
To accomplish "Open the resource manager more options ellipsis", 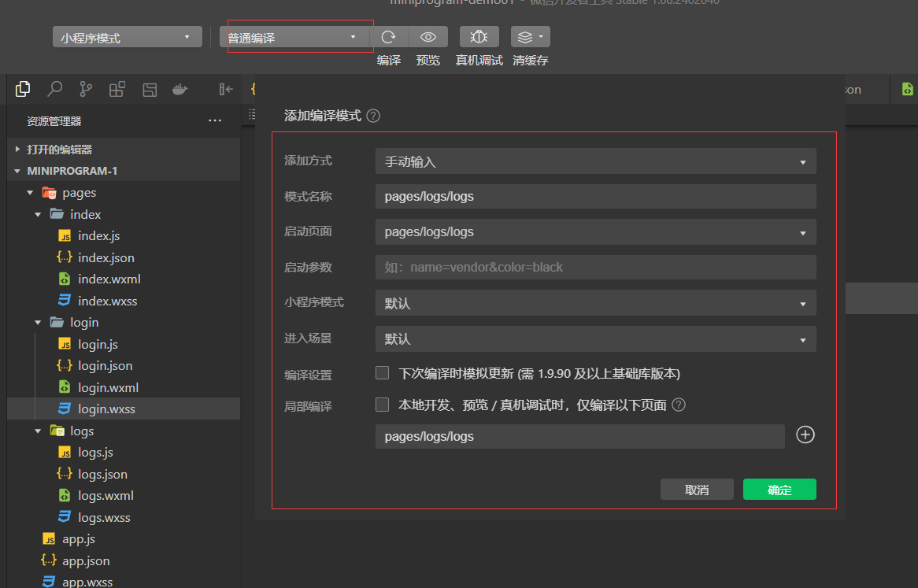I will pyautogui.click(x=215, y=120).
